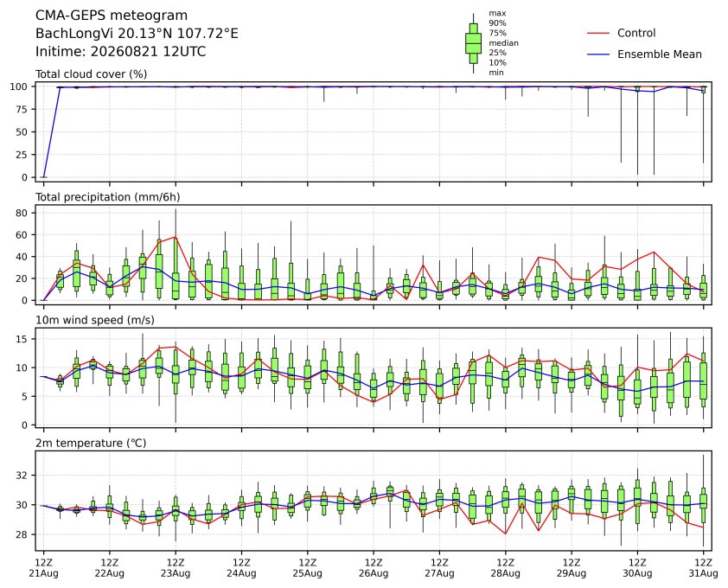This screenshot has height=588, width=728.
Task: Click the 90% label in boxplot legend
Action: click(497, 22)
